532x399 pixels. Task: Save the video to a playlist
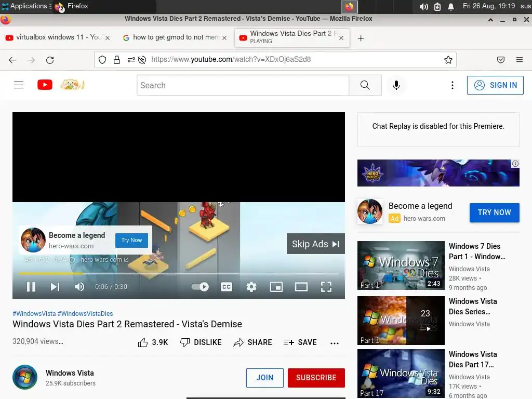(300, 342)
